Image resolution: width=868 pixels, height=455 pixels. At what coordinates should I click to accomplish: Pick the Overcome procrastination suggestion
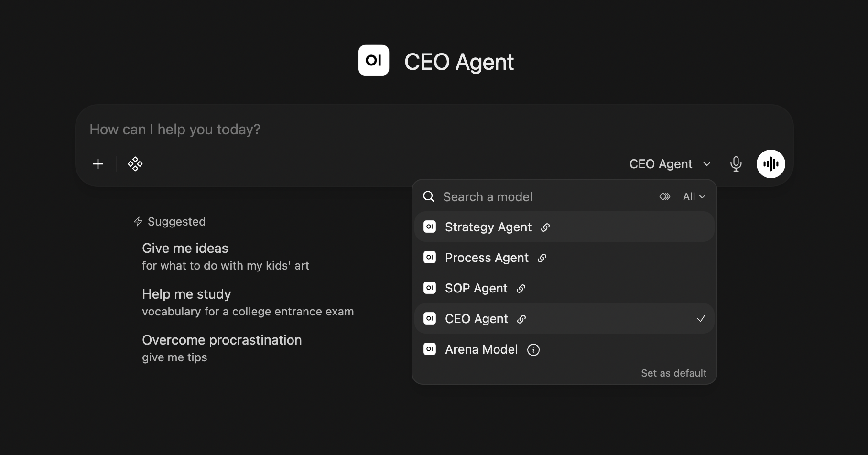pyautogui.click(x=222, y=348)
